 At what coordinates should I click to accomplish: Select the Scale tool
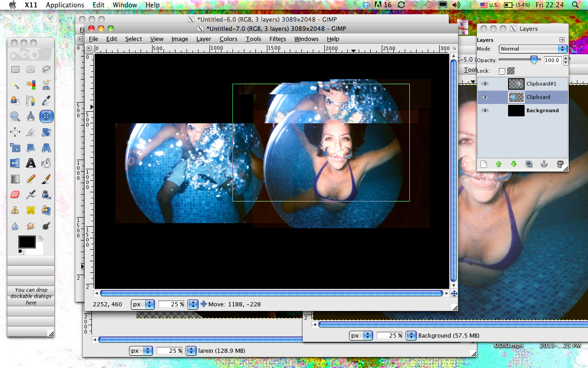click(x=15, y=148)
